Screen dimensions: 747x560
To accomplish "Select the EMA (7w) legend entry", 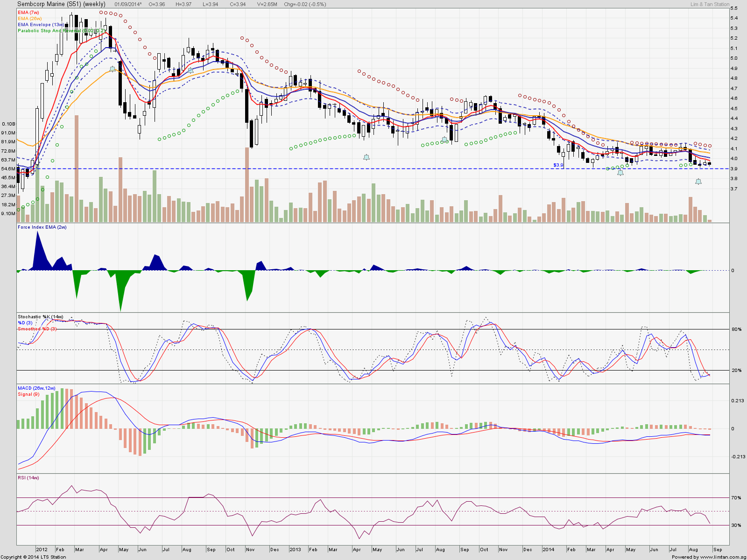I will point(29,13).
